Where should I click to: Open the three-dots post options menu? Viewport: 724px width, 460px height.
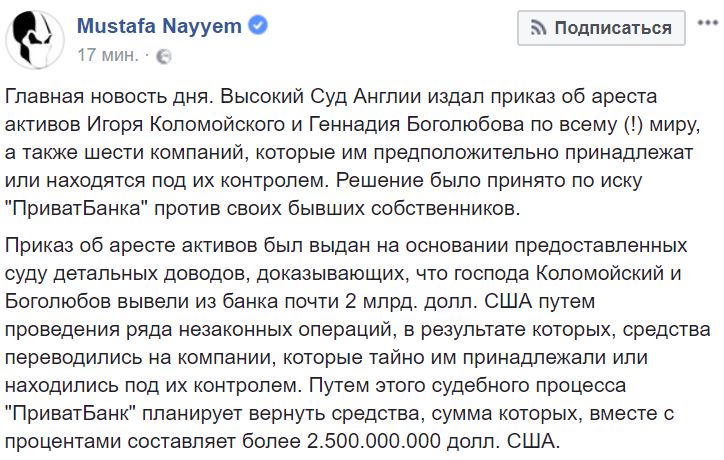[x=708, y=23]
